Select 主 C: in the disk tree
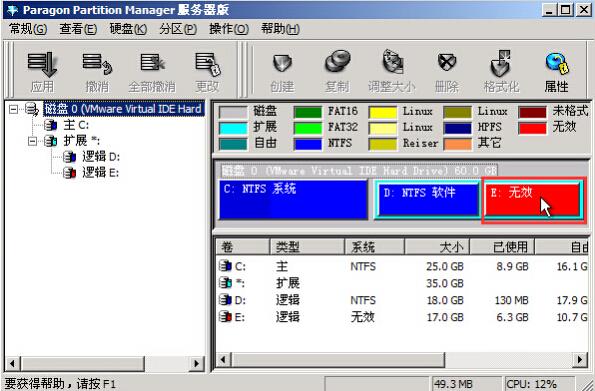 [76, 125]
